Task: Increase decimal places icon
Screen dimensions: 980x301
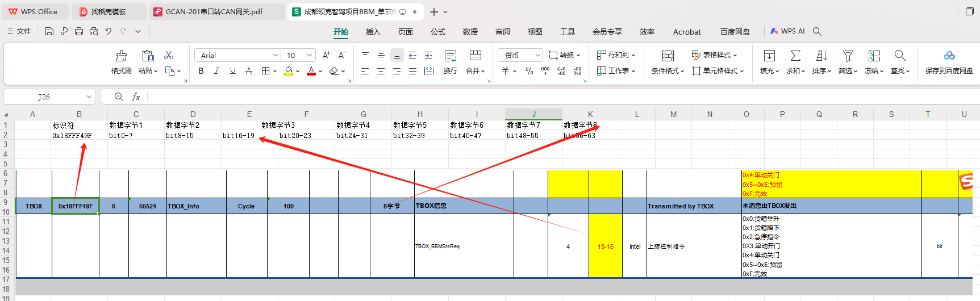Action: point(561,71)
